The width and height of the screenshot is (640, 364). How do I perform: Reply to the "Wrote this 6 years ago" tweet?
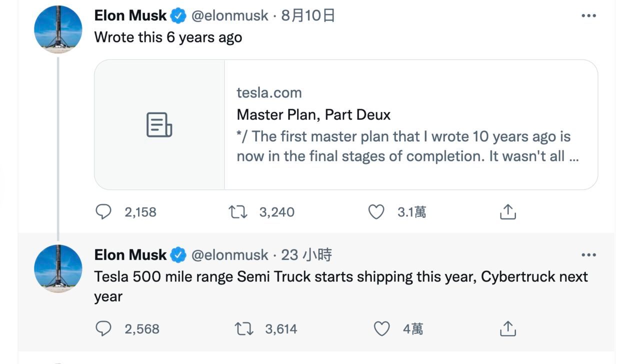(x=103, y=212)
